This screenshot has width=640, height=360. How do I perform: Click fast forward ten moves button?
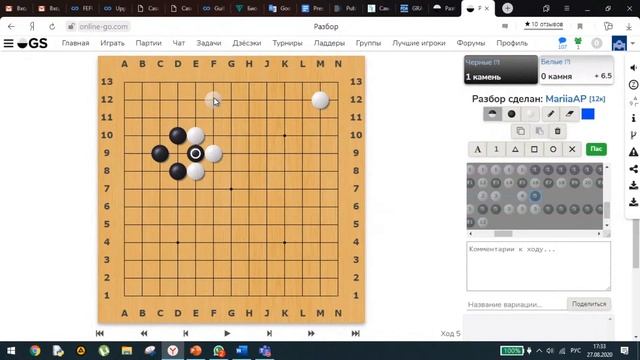pyautogui.click(x=311, y=333)
